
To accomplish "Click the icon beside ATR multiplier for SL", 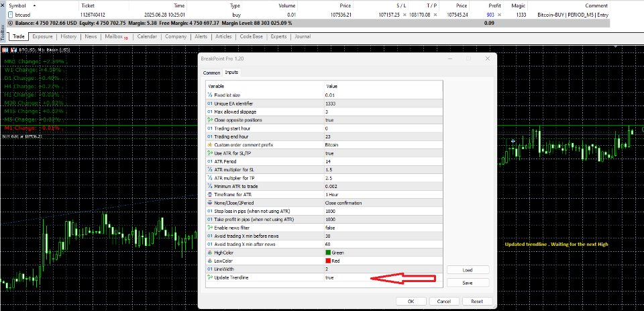I will [210, 169].
